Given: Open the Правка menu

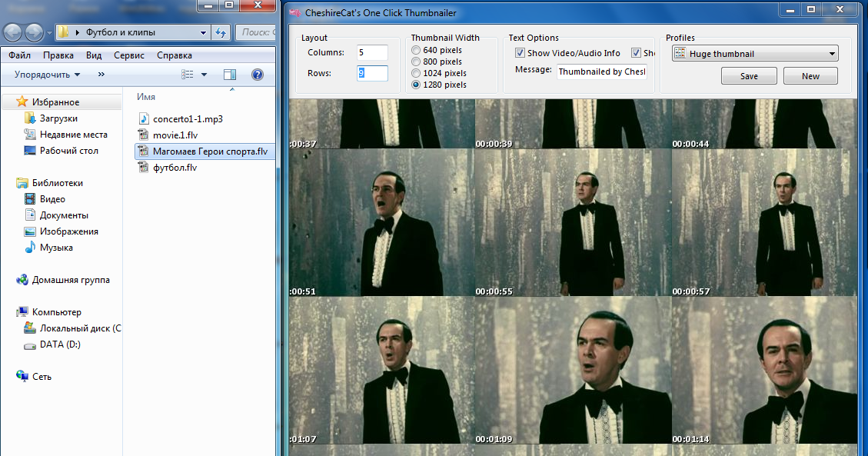Looking at the screenshot, I should click(58, 55).
